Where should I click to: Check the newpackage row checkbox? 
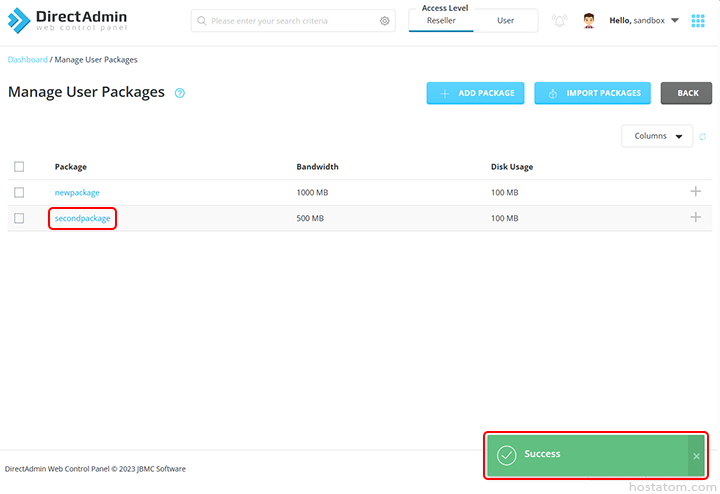pos(19,192)
